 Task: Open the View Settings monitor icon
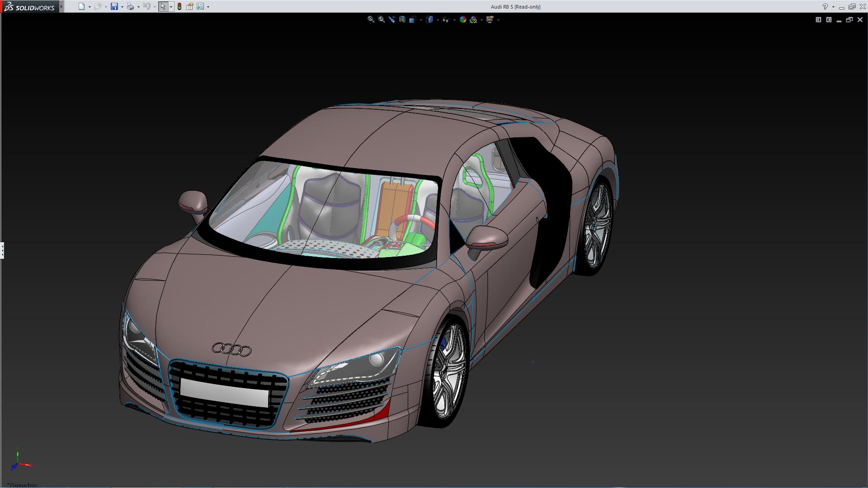click(x=490, y=19)
